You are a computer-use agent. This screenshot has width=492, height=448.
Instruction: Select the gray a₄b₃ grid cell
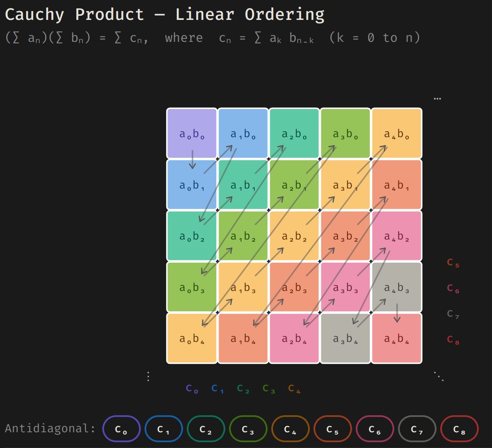click(396, 287)
